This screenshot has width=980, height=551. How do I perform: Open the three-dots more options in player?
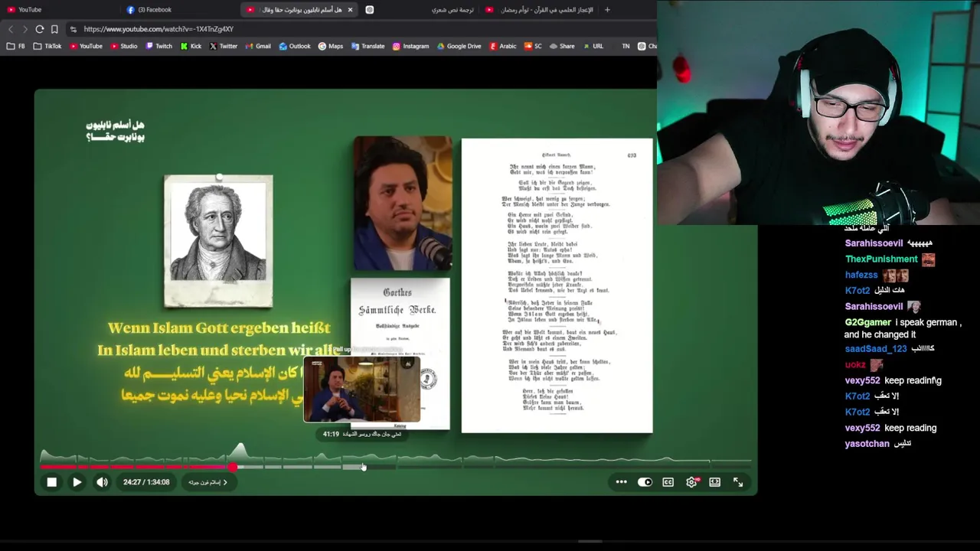(621, 482)
